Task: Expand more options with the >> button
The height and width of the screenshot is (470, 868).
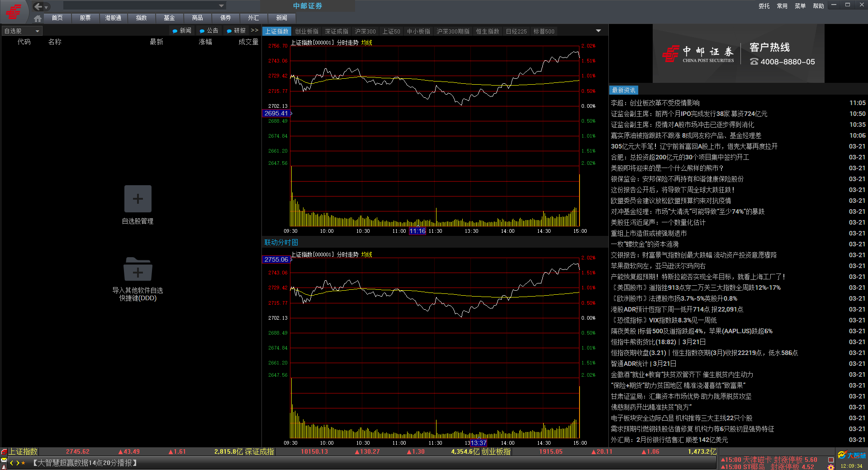Action: (255, 30)
